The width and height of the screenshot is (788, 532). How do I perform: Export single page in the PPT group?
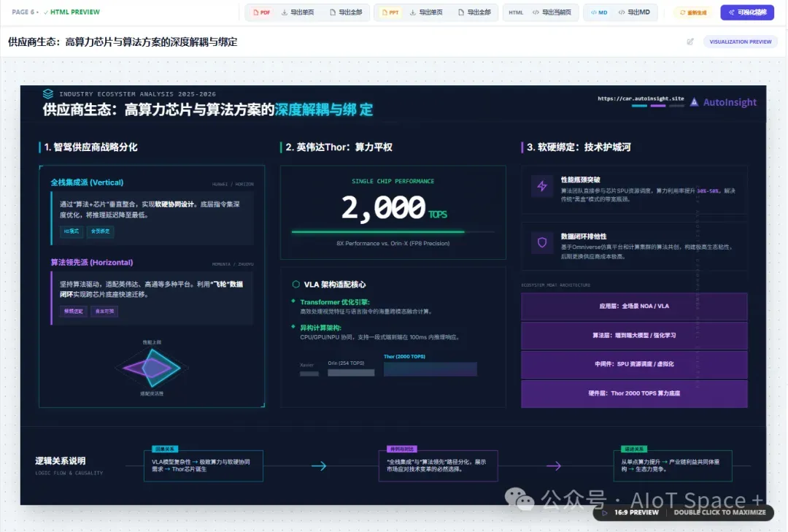coord(426,12)
